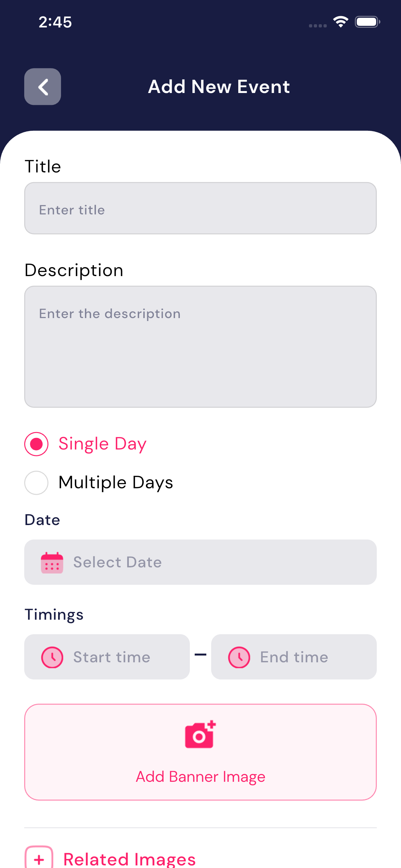Click the description text area
401x868 pixels.
click(x=200, y=346)
